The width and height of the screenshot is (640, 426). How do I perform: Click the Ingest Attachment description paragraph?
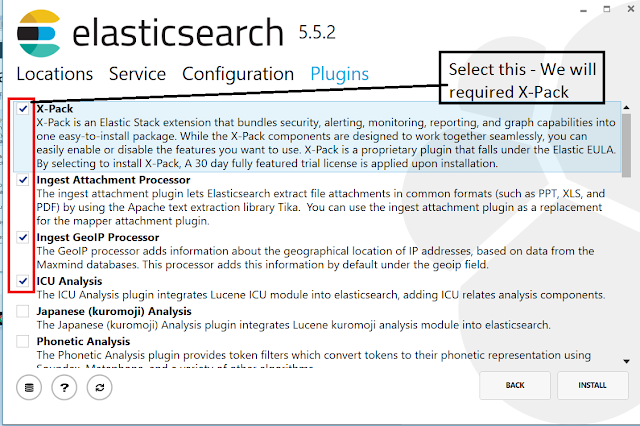[x=321, y=207]
